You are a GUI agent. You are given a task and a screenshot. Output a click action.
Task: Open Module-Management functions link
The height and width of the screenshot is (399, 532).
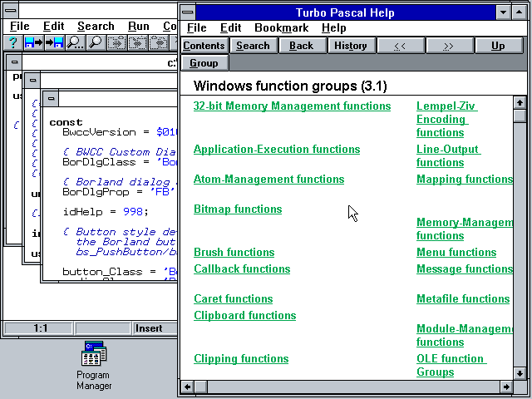(465, 335)
